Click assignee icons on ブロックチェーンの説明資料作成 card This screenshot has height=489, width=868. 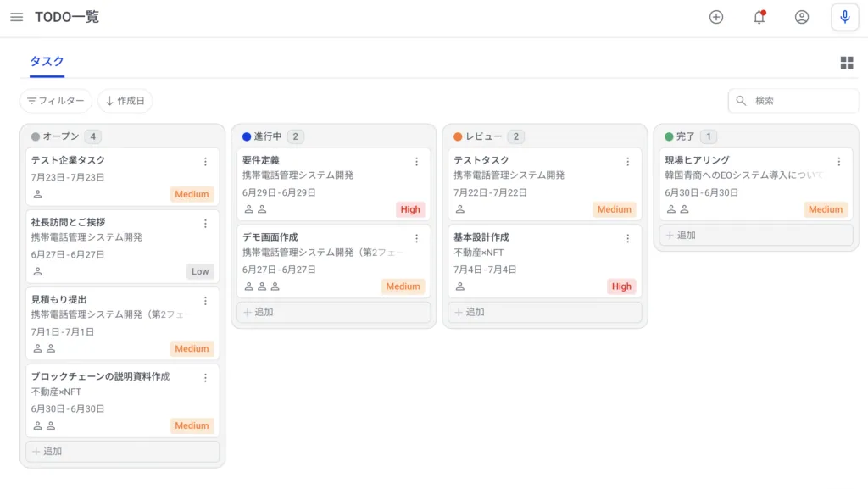pos(44,426)
